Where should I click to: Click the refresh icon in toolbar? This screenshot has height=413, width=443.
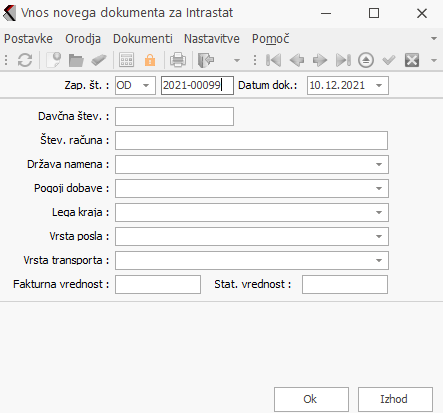[25, 60]
